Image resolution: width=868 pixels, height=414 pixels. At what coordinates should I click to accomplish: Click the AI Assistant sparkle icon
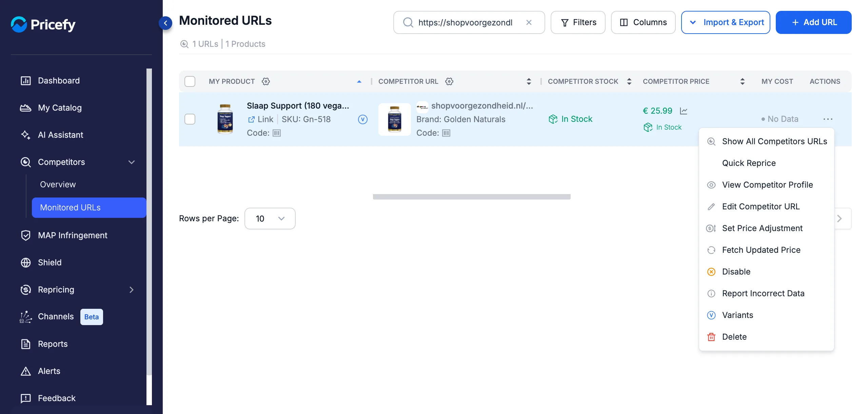pos(26,135)
